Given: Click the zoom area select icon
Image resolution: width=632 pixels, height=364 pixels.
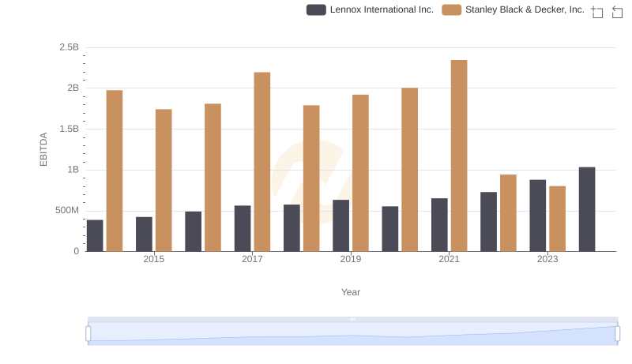Looking at the screenshot, I should coord(597,12).
